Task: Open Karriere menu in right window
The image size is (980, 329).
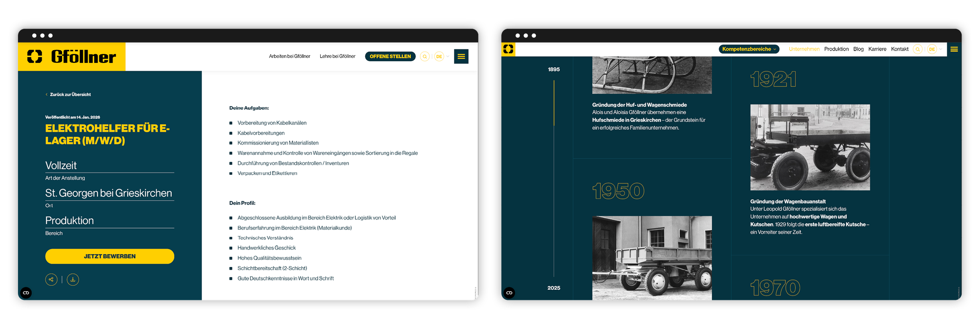Action: coord(877,49)
